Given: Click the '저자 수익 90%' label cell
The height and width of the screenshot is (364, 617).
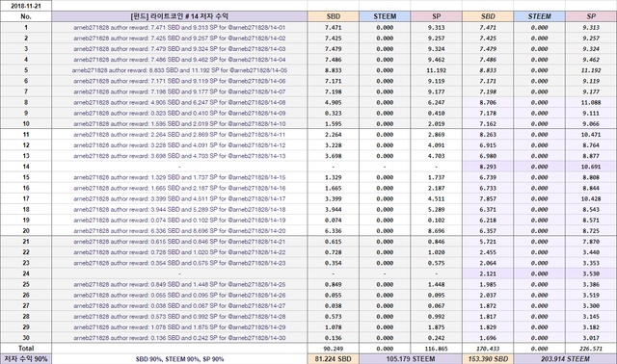Looking at the screenshot, I should [26, 359].
